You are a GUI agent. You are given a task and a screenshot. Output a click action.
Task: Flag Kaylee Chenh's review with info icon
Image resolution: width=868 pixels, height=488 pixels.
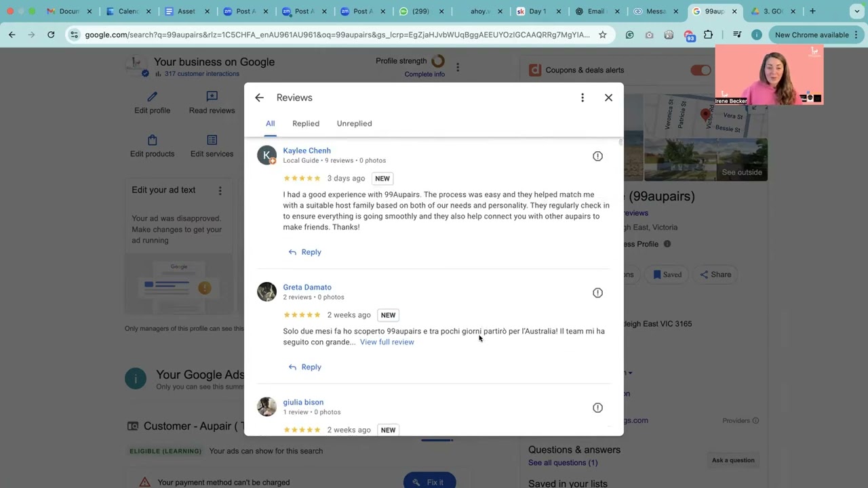[x=597, y=157]
